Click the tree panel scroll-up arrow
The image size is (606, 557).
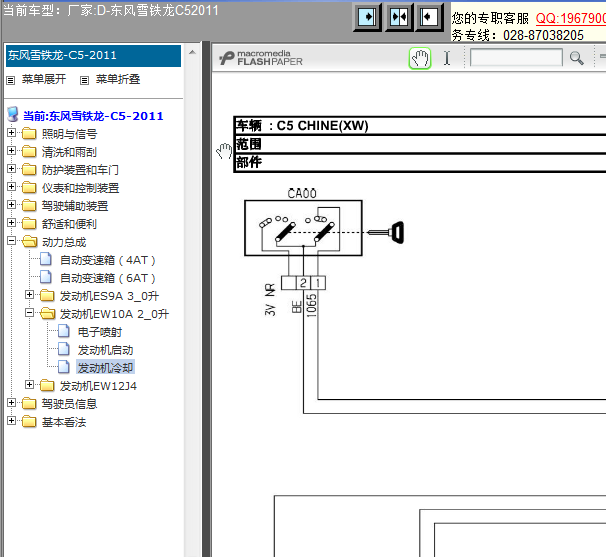pos(192,52)
